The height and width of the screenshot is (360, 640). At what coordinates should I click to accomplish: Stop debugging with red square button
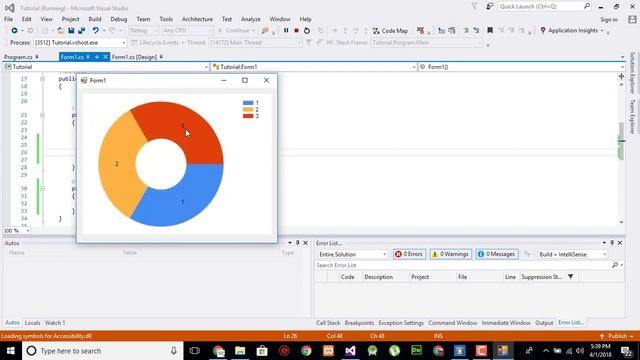pos(297,31)
